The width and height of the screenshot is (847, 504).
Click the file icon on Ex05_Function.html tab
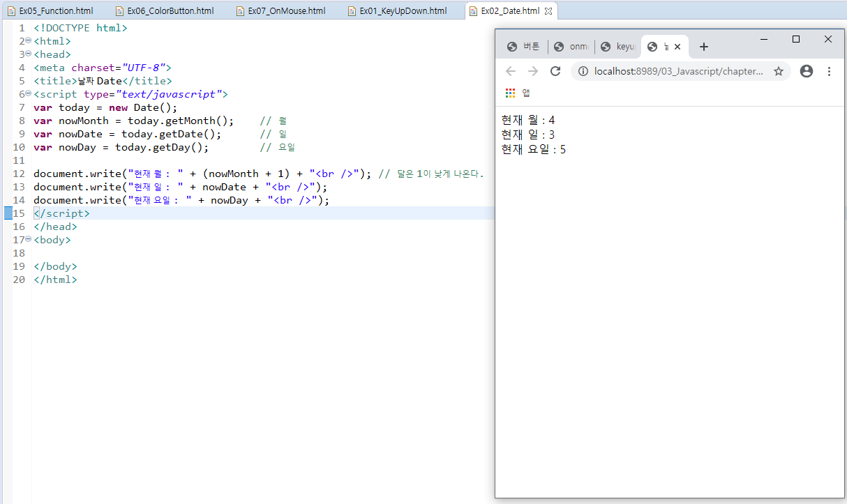11,11
